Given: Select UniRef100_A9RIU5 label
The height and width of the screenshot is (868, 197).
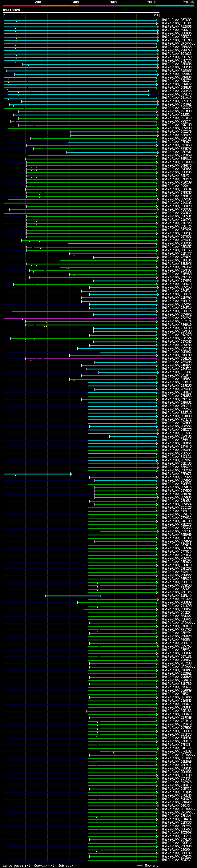Looking at the screenshot, I should [x=177, y=125].
